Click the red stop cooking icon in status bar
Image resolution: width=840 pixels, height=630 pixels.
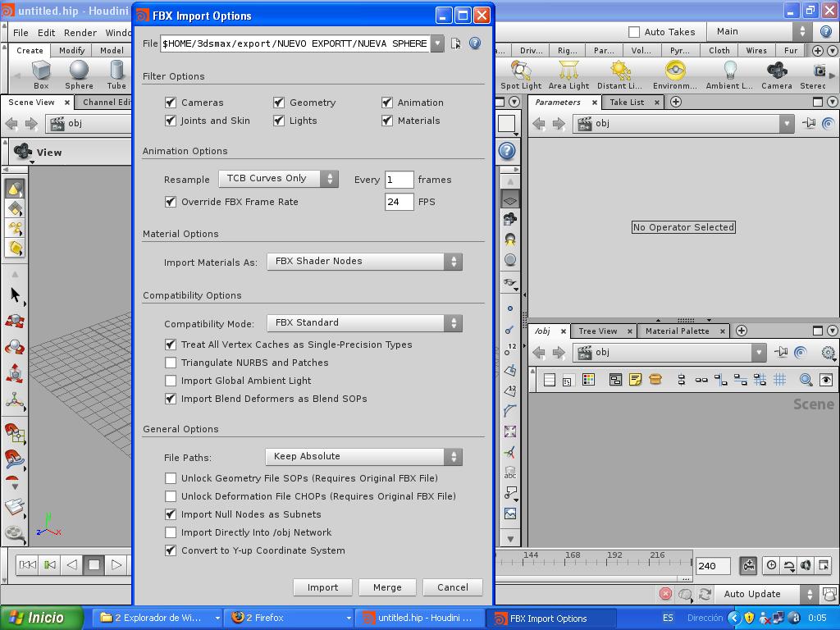coord(665,594)
